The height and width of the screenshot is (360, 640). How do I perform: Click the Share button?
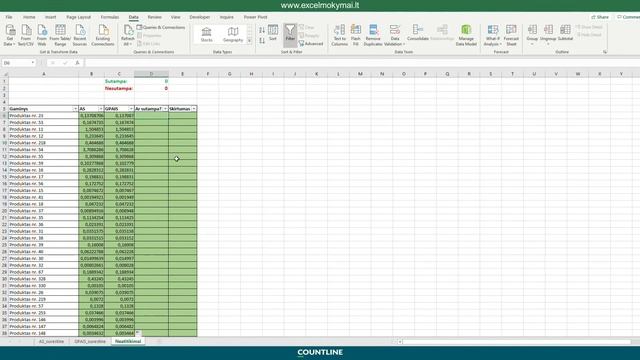tap(600, 17)
